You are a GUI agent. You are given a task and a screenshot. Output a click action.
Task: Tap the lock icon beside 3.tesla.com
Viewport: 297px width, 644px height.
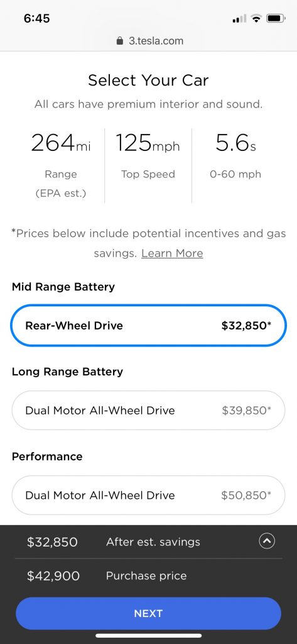tap(120, 41)
